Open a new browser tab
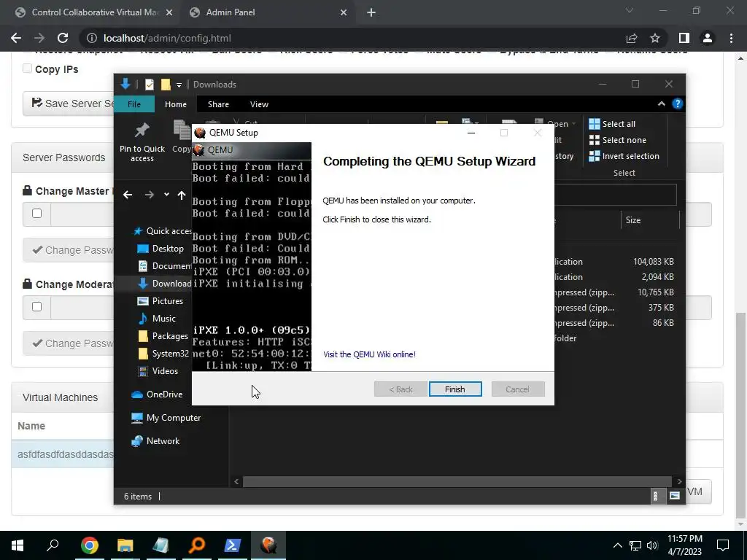The width and height of the screenshot is (747, 560). point(371,13)
